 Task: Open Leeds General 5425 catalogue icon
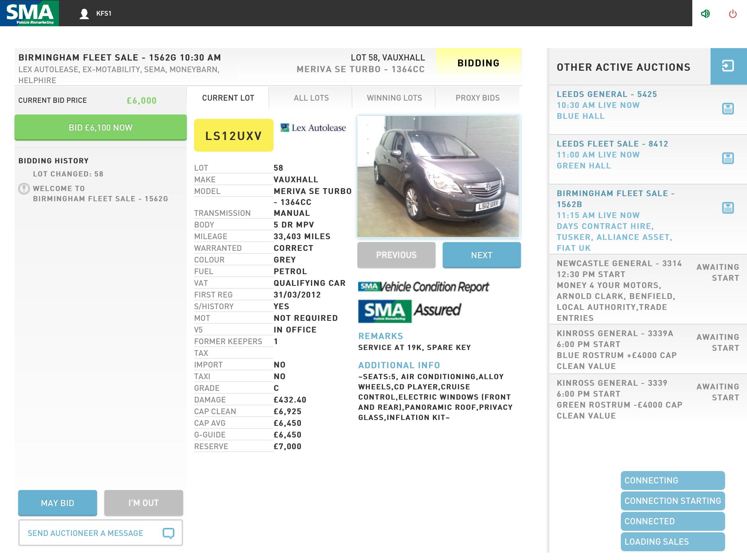pyautogui.click(x=728, y=109)
